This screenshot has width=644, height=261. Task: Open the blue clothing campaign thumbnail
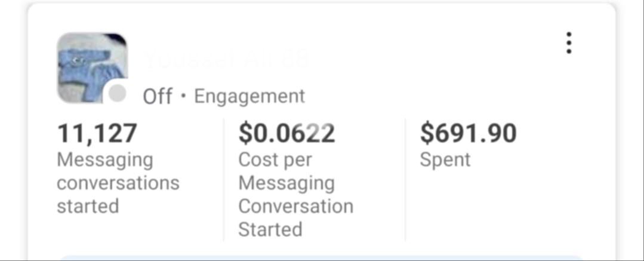point(90,65)
